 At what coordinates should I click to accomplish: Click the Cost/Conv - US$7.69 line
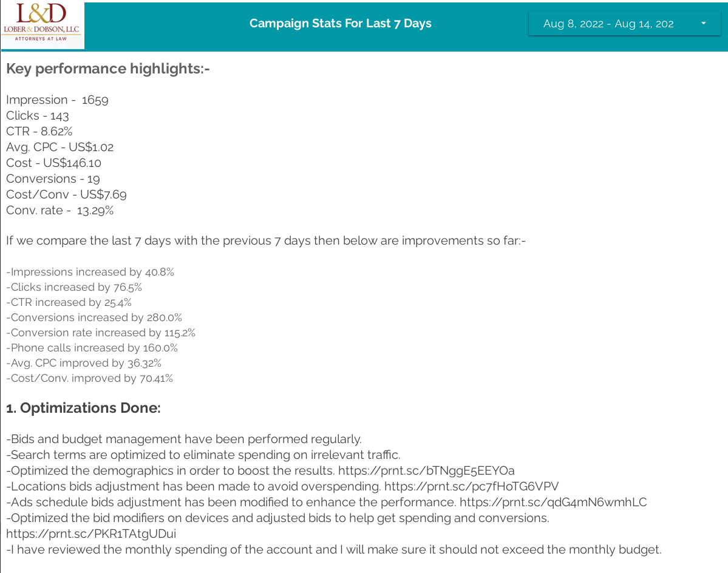66,194
